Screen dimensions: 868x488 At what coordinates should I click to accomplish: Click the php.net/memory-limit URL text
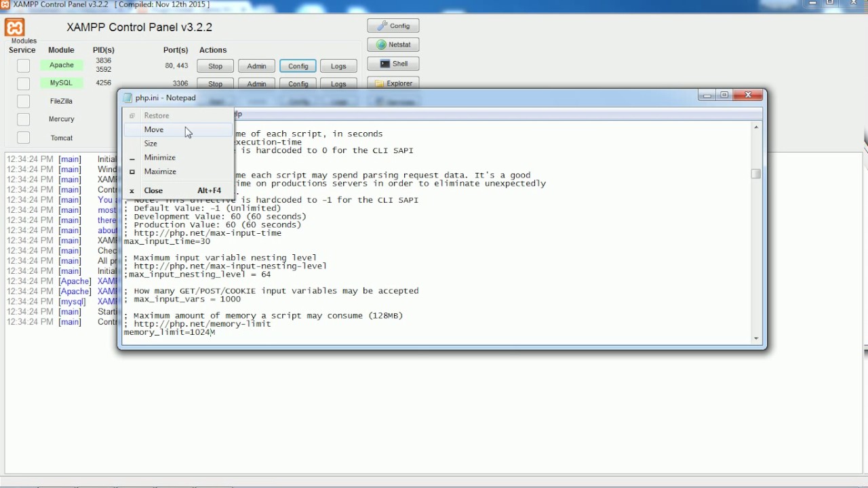[203, 324]
